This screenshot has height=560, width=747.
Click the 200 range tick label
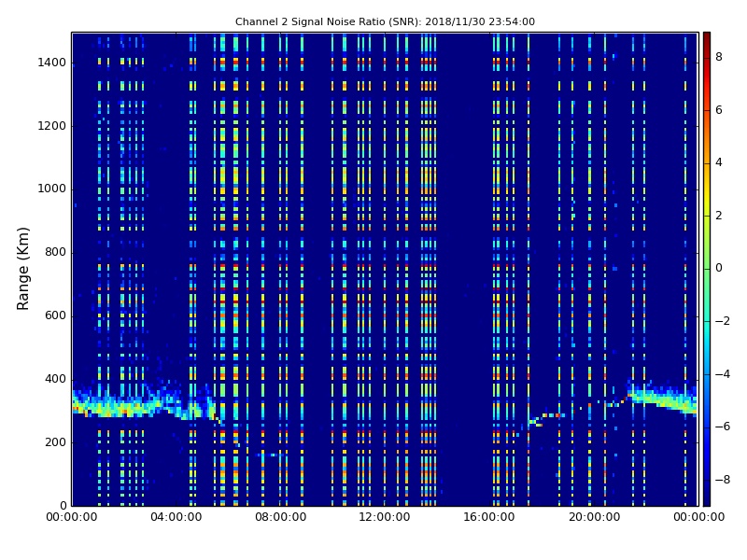(55, 442)
